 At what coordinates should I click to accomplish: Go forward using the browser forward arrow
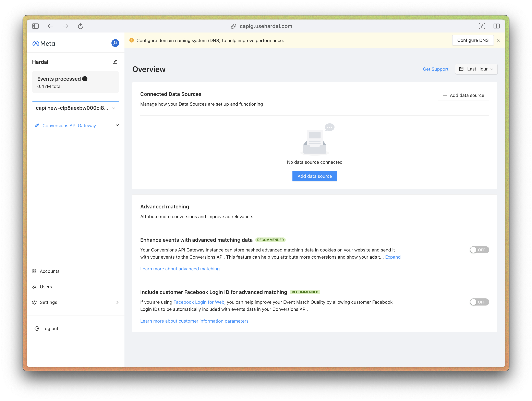point(65,26)
